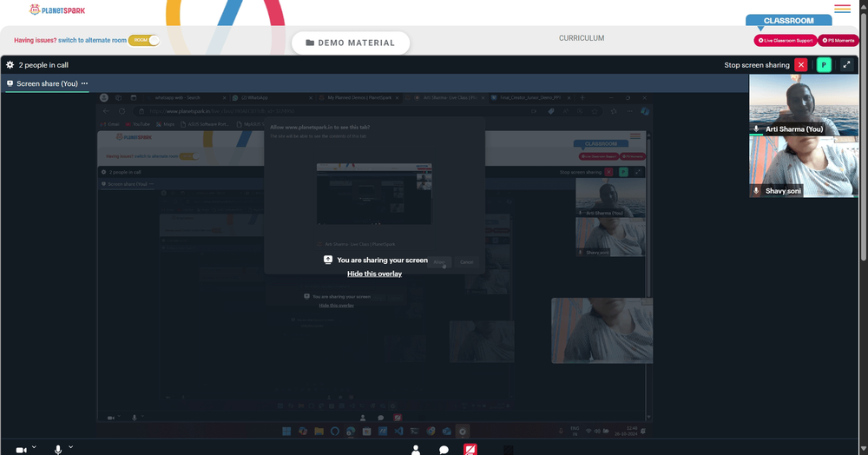Open call settings gear icon

10,65
